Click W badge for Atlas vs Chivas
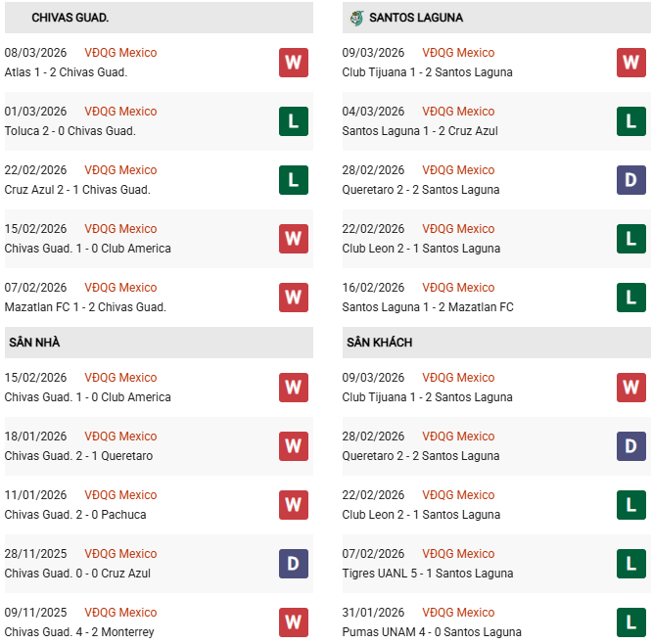The height and width of the screenshot is (644, 652). 294,63
